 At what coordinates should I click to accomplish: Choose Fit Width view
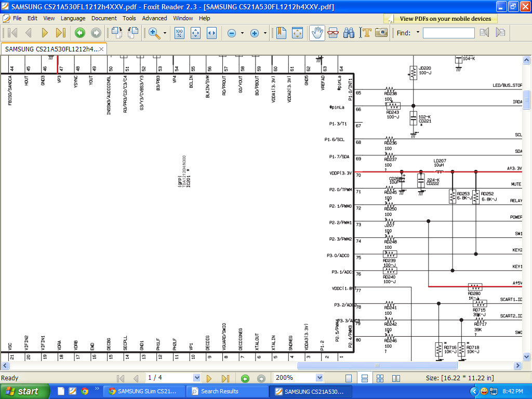coord(212,33)
